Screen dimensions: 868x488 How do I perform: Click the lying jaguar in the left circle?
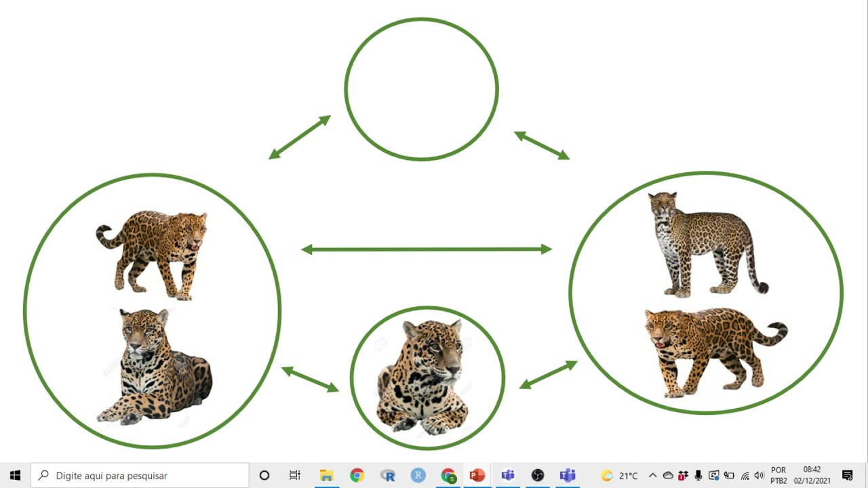(154, 367)
